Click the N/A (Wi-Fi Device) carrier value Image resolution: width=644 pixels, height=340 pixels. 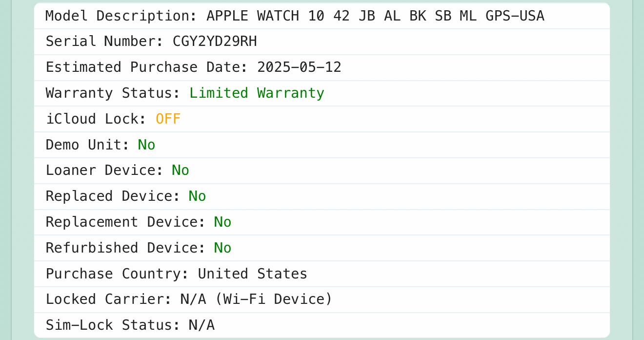tap(256, 299)
